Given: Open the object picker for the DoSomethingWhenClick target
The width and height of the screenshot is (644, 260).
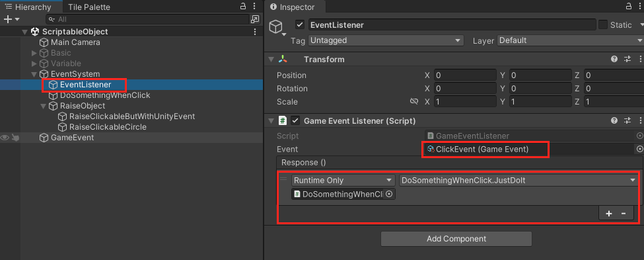Looking at the screenshot, I should (389, 195).
